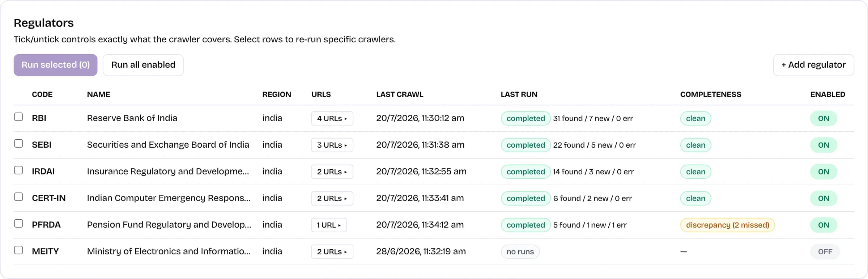This screenshot has width=868, height=279.
Task: Turn off the SEBI ON toggle
Action: [x=824, y=145]
